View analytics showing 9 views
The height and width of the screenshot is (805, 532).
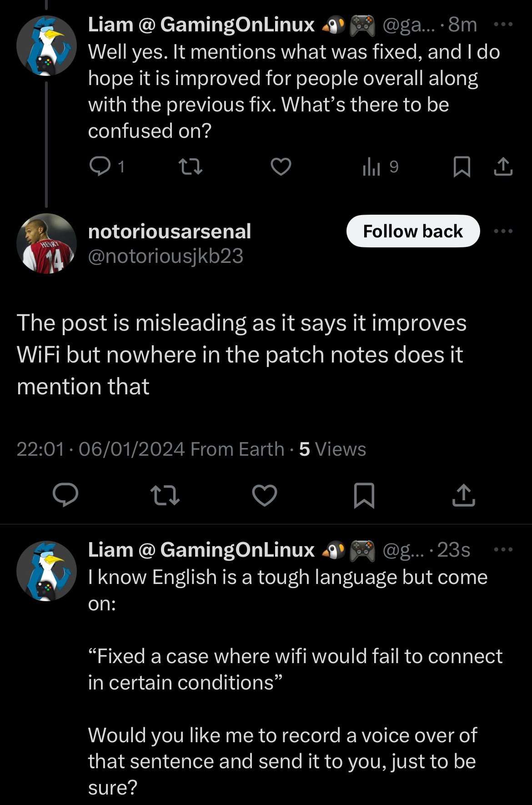point(380,167)
